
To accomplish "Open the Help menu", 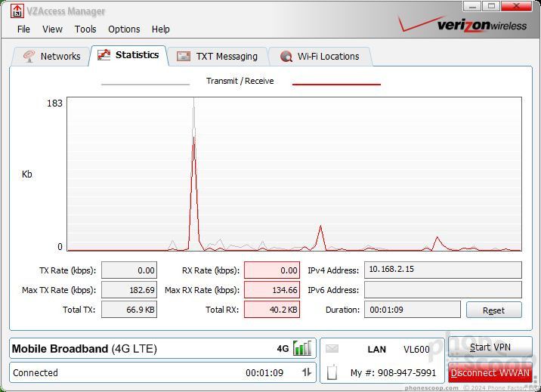I will (160, 29).
